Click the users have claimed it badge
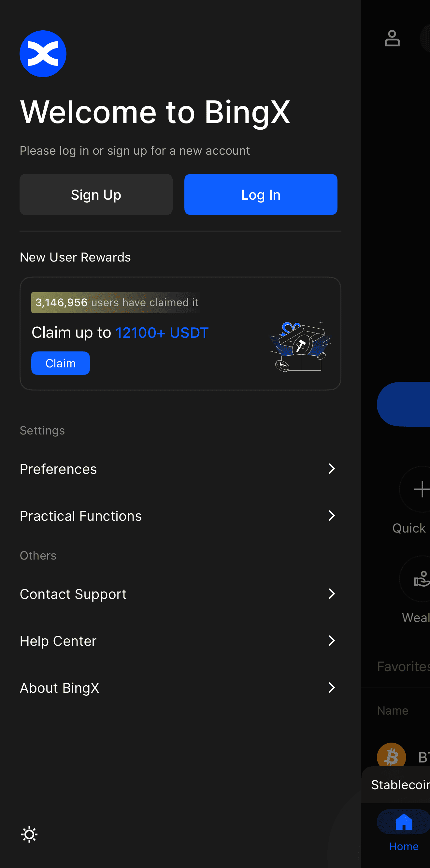 click(x=116, y=303)
